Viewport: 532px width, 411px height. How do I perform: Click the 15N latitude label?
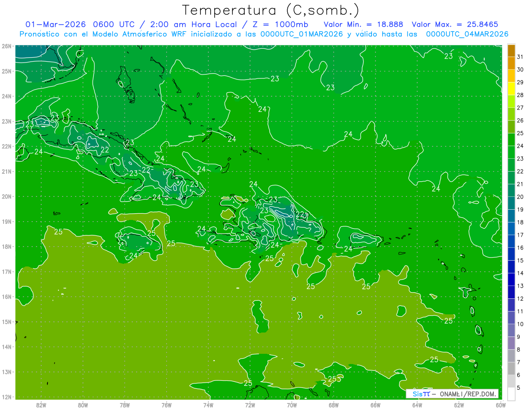[x=7, y=322]
